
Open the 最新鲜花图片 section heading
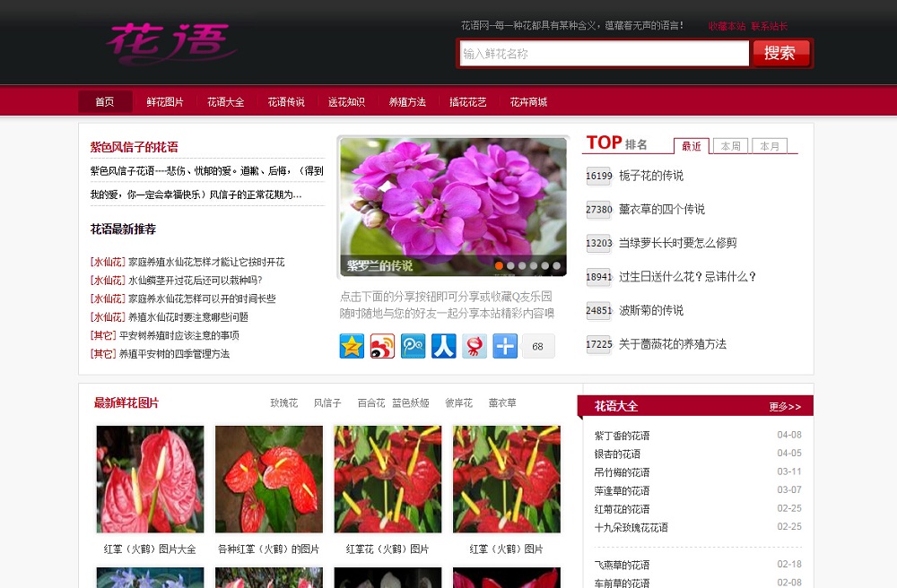click(126, 402)
